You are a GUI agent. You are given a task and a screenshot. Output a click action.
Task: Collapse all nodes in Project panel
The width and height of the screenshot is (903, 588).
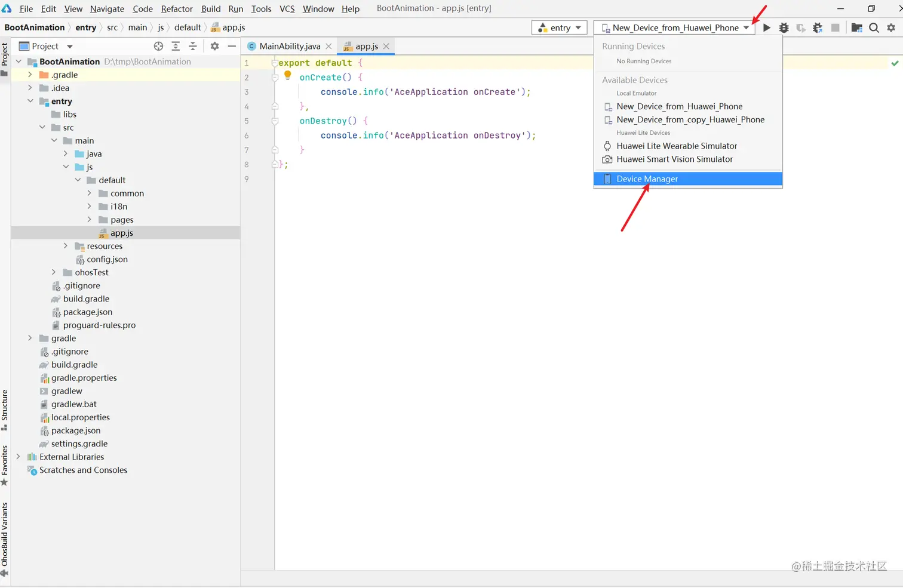192,46
